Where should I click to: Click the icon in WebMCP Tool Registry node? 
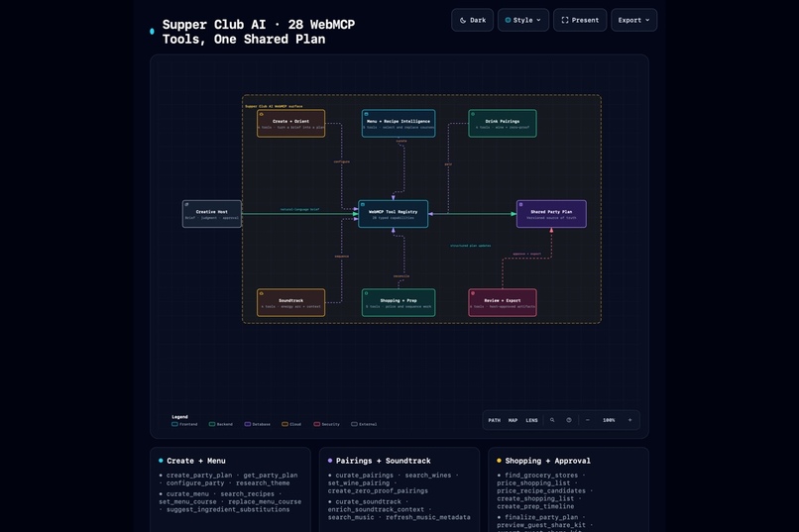click(363, 205)
